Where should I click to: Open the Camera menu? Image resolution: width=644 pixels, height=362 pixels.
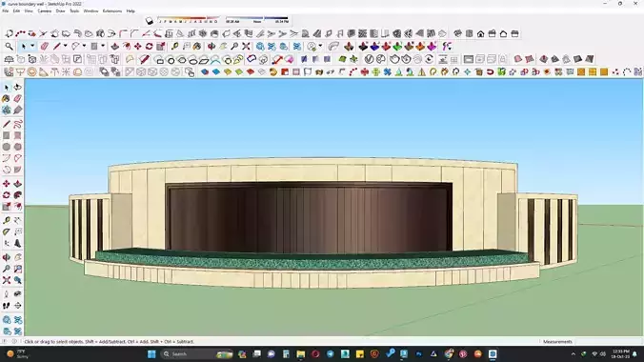[x=45, y=11]
